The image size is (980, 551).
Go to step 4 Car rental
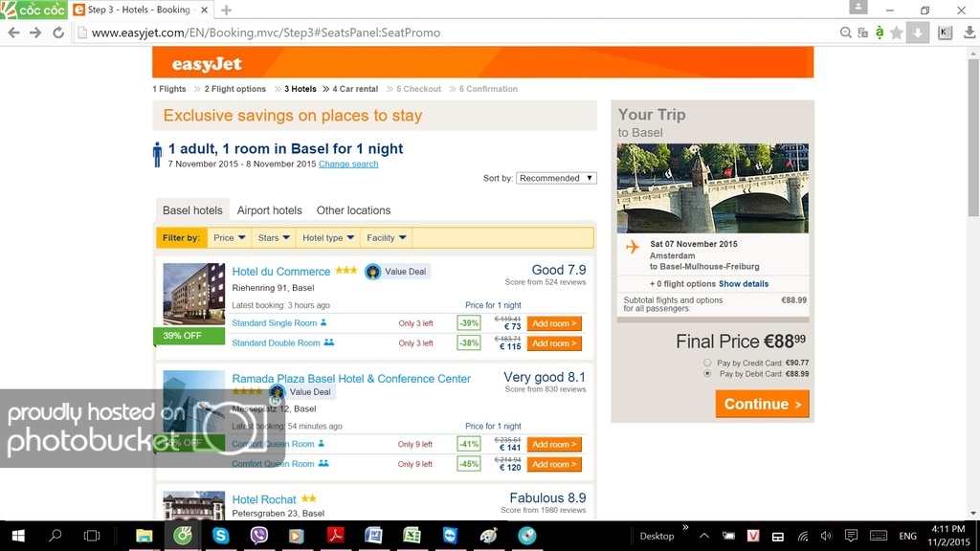[x=355, y=89]
